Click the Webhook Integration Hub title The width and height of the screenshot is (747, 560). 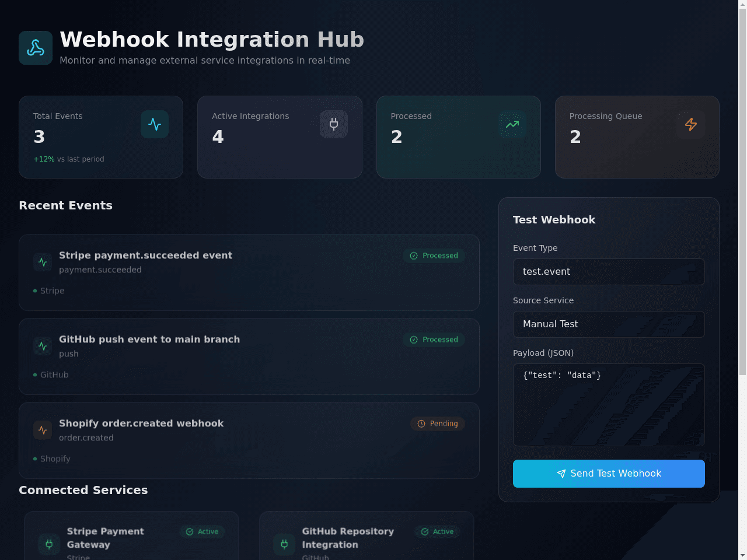(212, 39)
